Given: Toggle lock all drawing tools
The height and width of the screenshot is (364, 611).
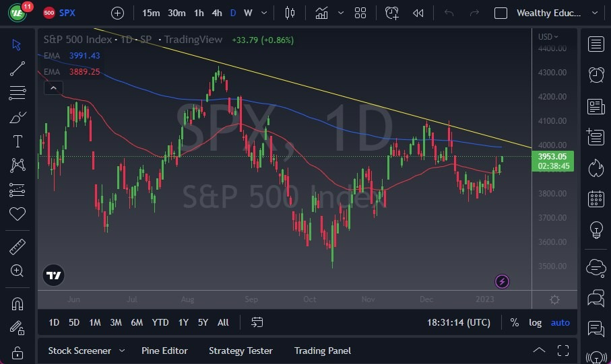Looking at the screenshot, I should 17,353.
